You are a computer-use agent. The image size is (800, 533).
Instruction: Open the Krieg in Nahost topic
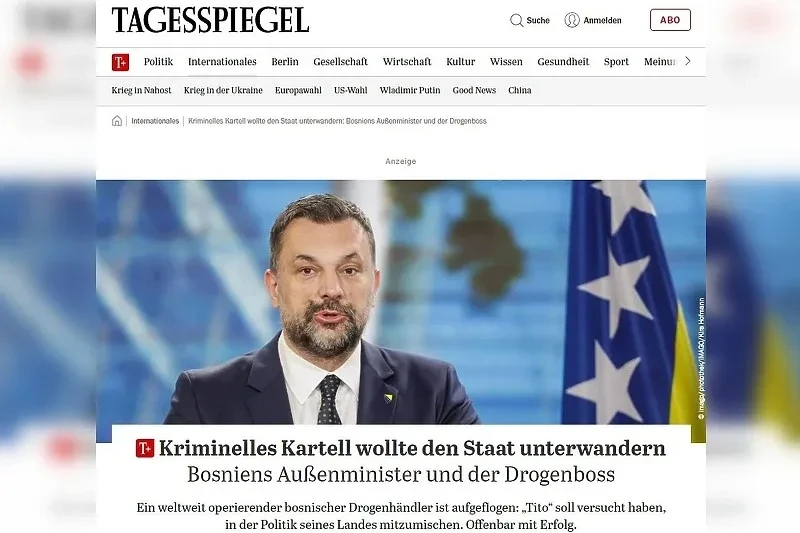click(x=141, y=90)
